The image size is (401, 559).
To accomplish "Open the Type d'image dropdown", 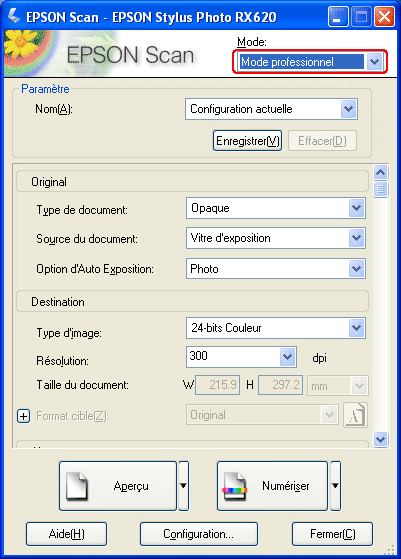I will pos(276,328).
